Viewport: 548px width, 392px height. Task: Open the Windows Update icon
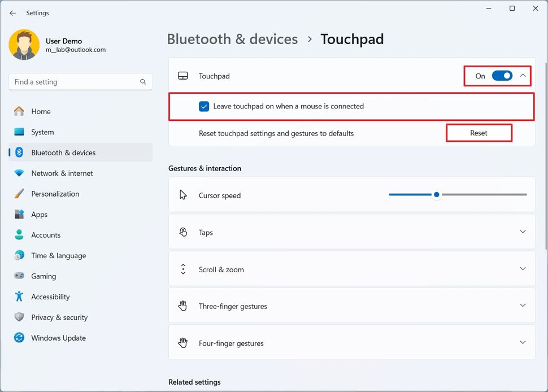point(19,337)
